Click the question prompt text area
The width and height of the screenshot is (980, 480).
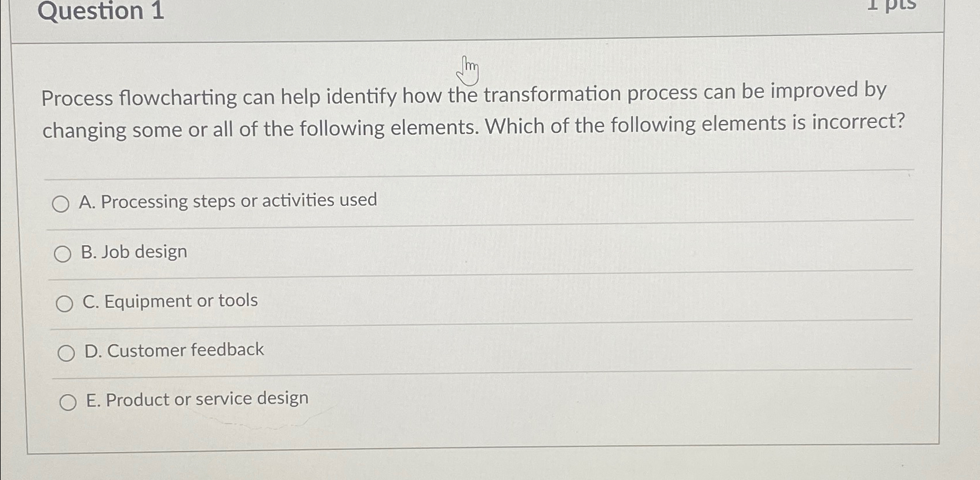(x=464, y=110)
